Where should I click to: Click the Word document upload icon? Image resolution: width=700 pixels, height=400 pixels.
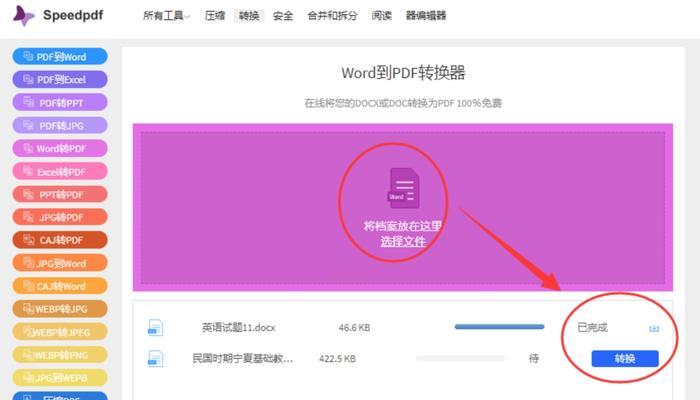click(403, 188)
